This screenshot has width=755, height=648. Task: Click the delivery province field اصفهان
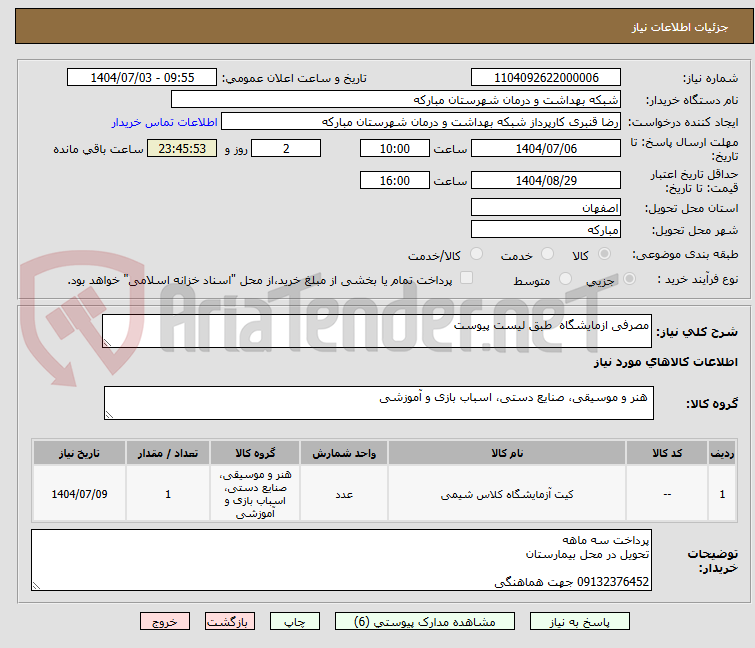click(546, 207)
